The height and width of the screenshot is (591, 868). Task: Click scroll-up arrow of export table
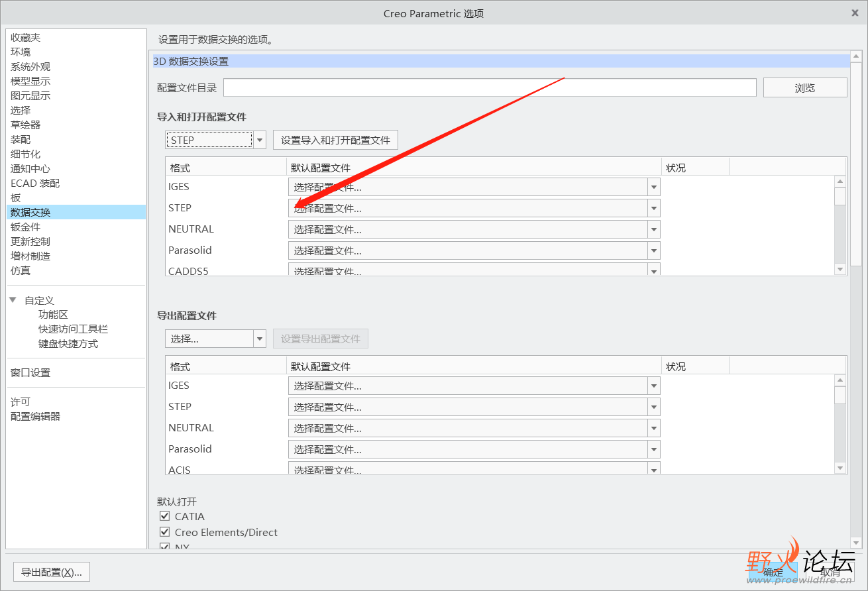pos(840,380)
